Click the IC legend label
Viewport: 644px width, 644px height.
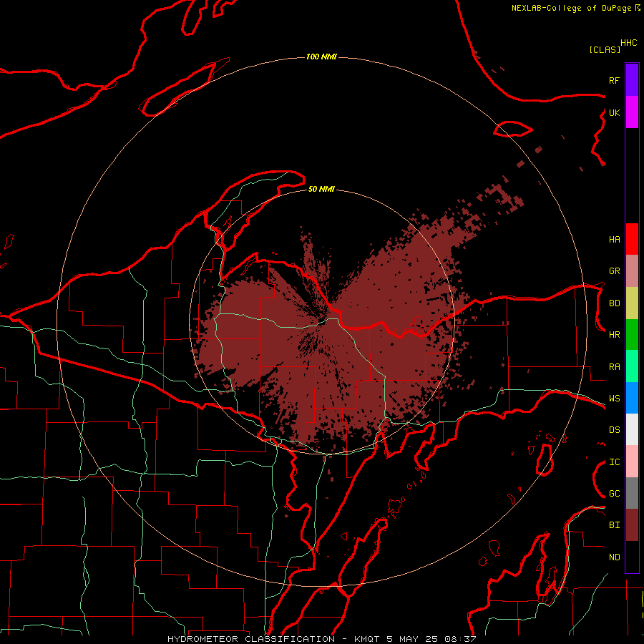coord(614,462)
